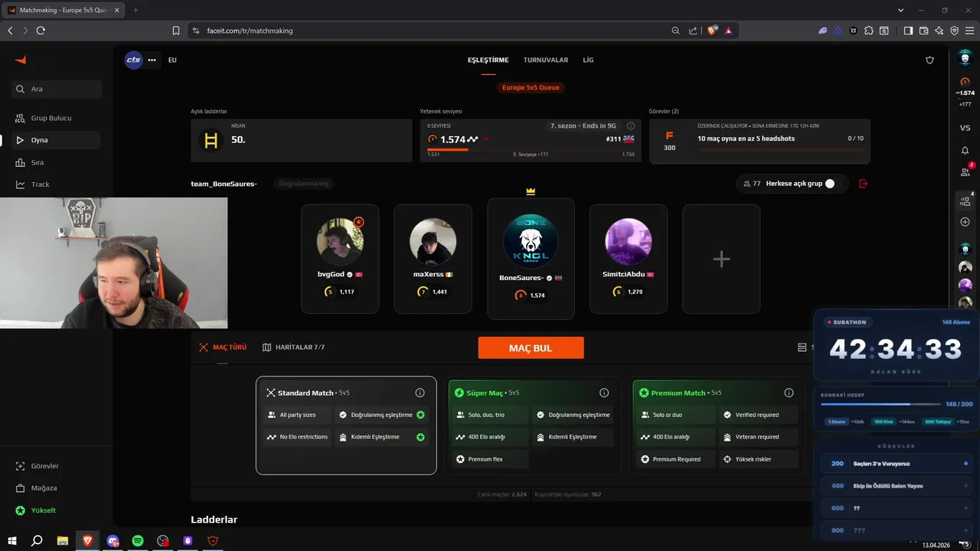The width and height of the screenshot is (980, 551).
Task: Click the monthly ladder rank 50 card
Action: click(x=302, y=140)
